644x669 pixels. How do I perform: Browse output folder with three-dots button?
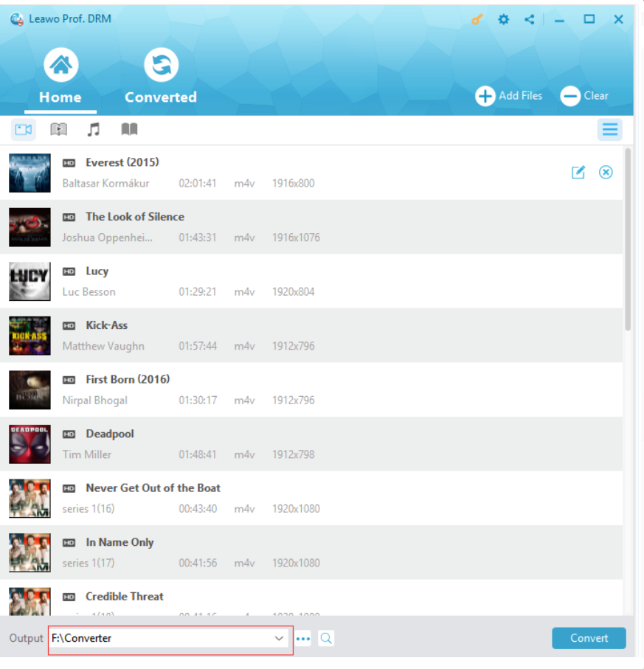coord(303,639)
